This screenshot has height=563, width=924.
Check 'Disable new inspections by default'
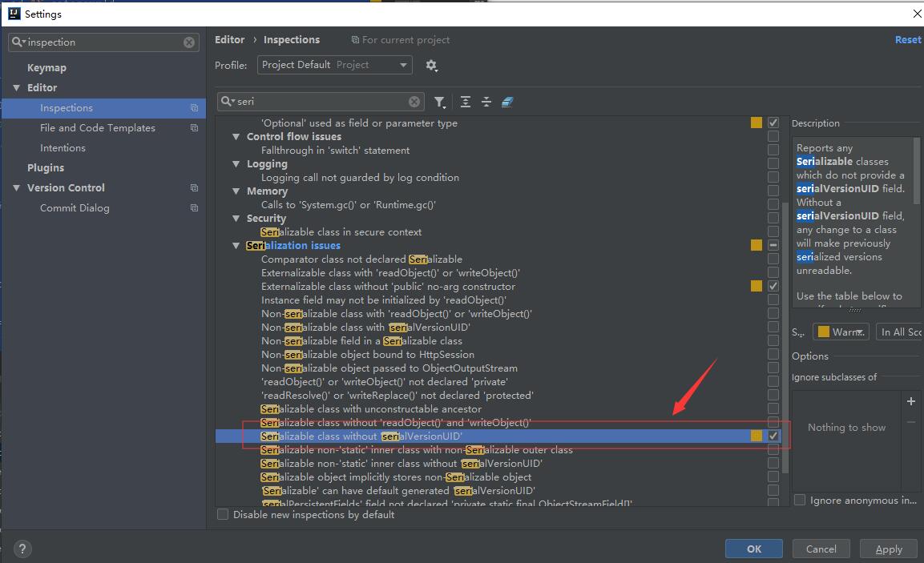(x=222, y=514)
